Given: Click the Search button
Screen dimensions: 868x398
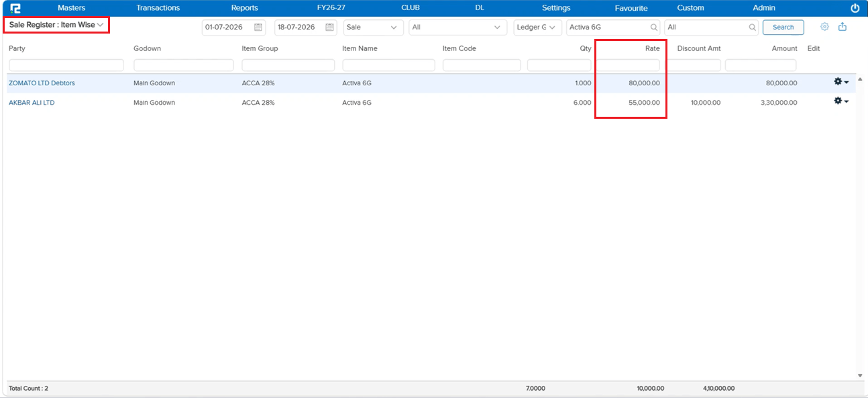Looking at the screenshot, I should pos(783,28).
